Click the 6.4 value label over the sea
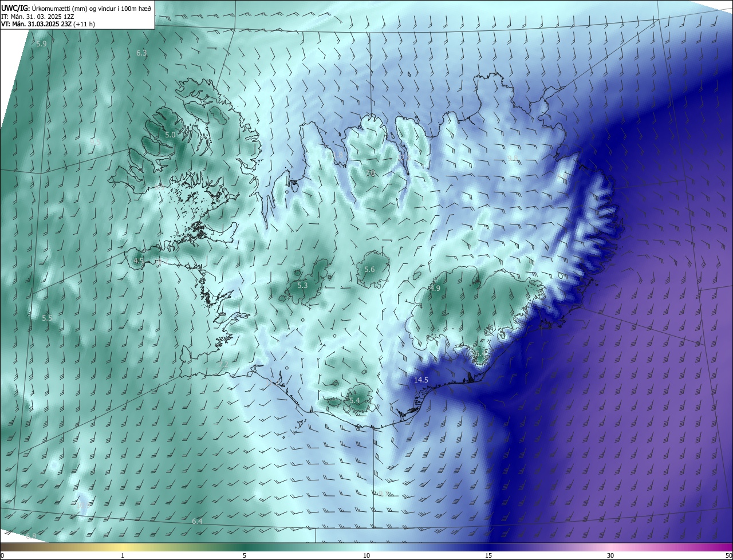The height and width of the screenshot is (560, 733). 197,521
